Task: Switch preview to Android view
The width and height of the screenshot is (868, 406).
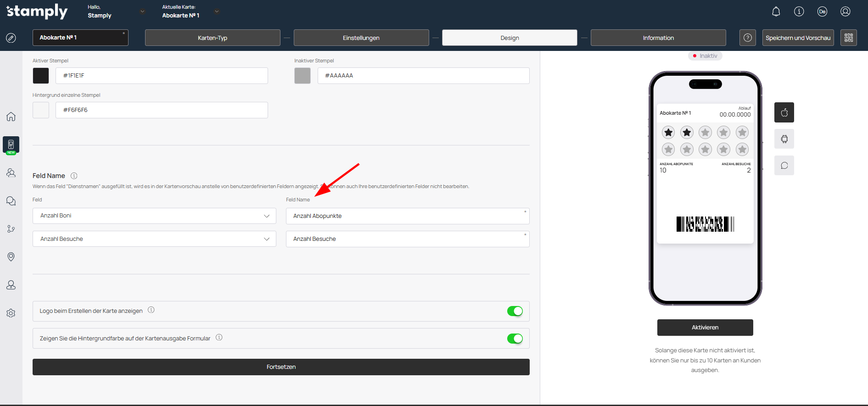Action: 784,139
